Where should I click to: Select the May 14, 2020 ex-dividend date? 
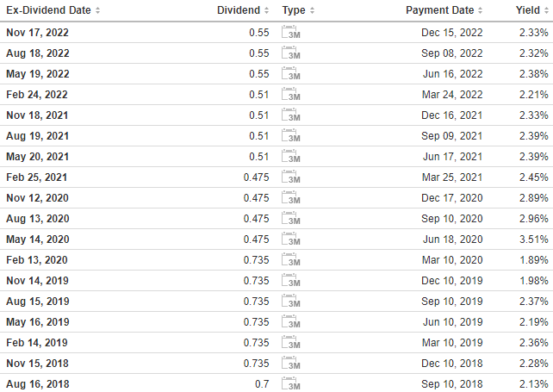38,240
